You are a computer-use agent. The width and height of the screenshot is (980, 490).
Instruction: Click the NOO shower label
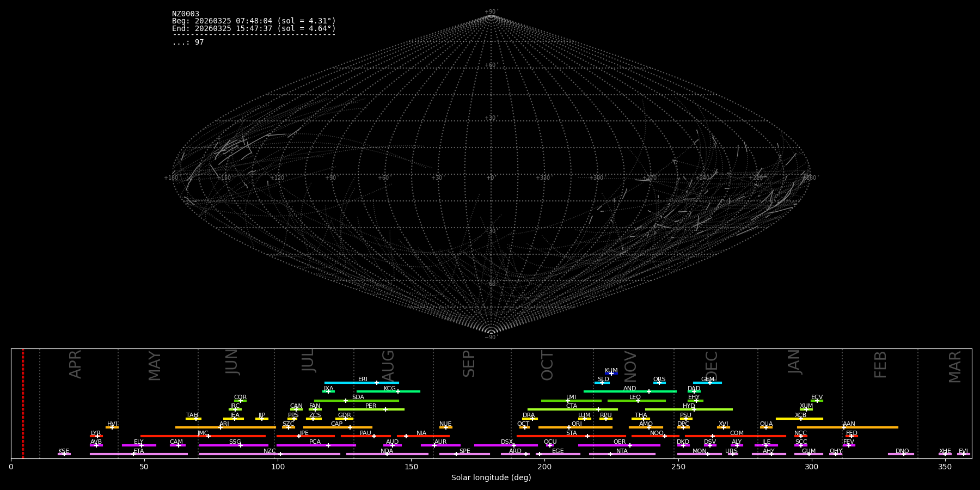point(657,433)
